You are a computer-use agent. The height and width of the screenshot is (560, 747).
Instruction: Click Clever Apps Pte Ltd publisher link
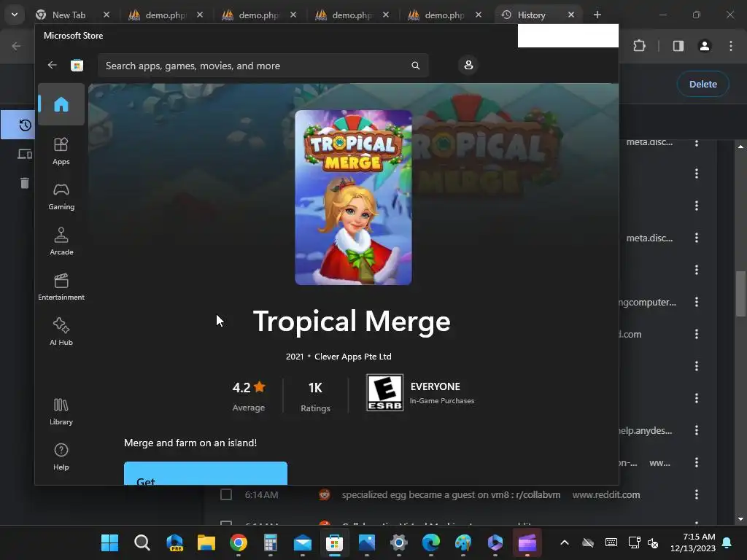click(x=352, y=356)
